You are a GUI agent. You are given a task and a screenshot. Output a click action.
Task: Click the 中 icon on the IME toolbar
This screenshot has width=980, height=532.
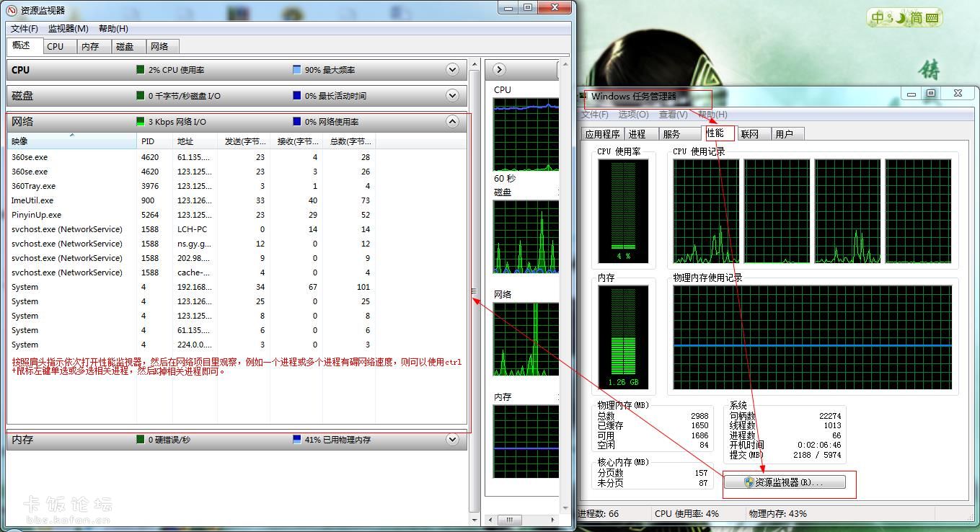(x=878, y=17)
